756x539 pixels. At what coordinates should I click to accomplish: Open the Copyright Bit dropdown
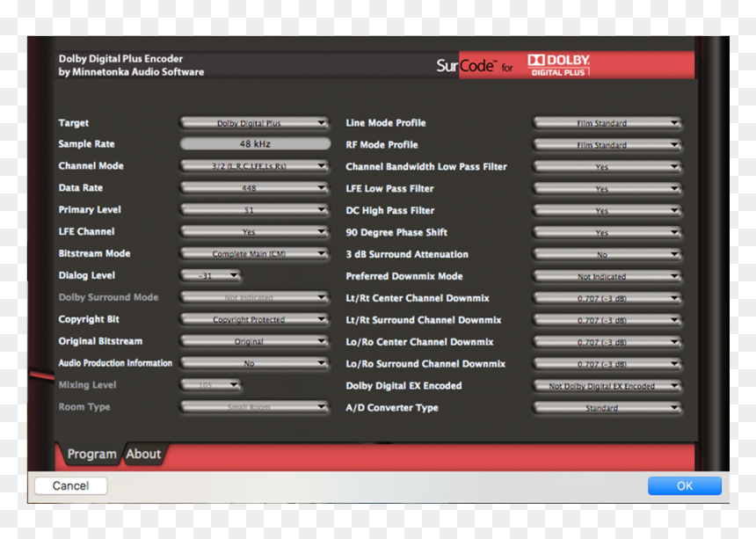pos(255,320)
